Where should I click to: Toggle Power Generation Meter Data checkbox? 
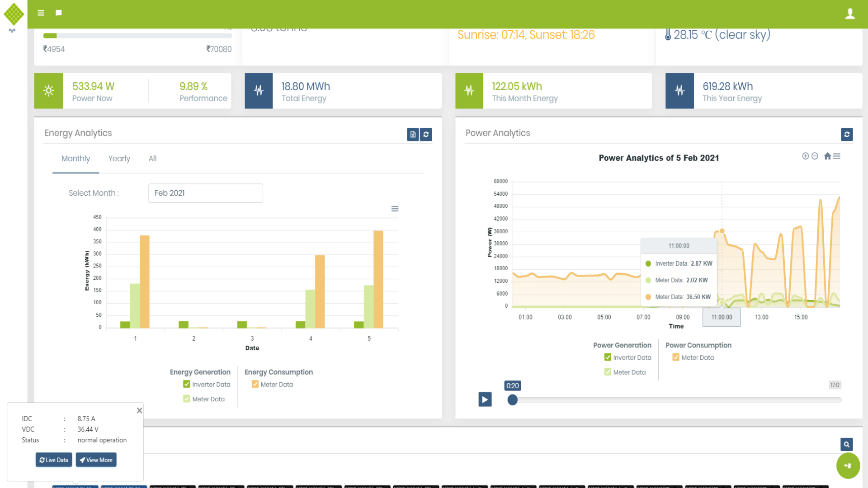pos(608,372)
